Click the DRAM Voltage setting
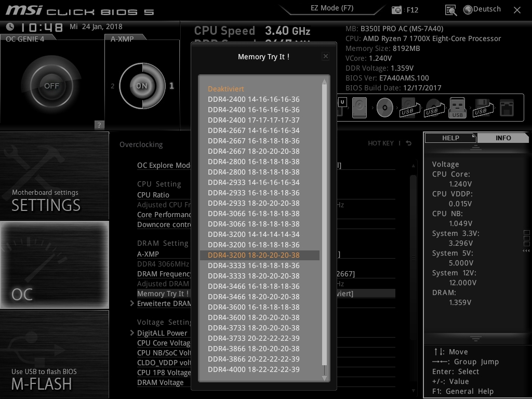The width and height of the screenshot is (532, 399). point(160,382)
